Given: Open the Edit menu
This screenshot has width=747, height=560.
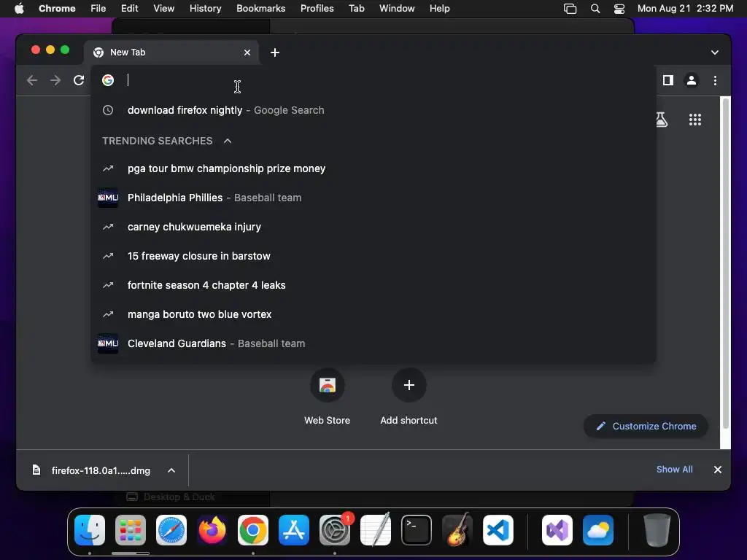Looking at the screenshot, I should [x=129, y=8].
